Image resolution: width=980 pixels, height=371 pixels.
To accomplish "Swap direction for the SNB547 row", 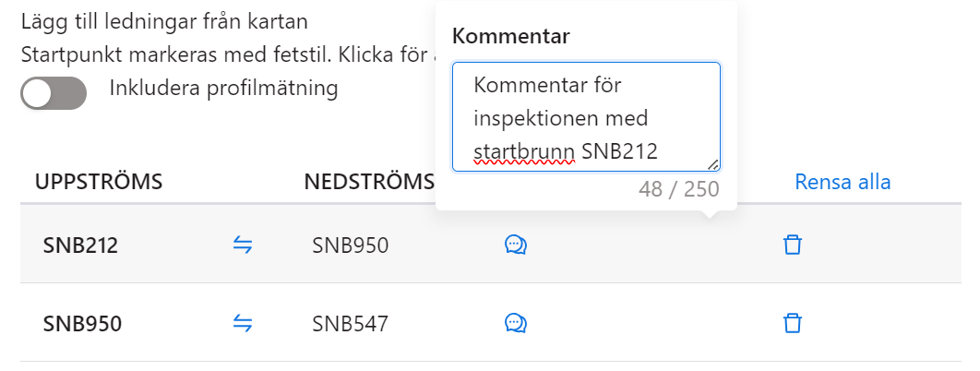I will click(x=242, y=323).
